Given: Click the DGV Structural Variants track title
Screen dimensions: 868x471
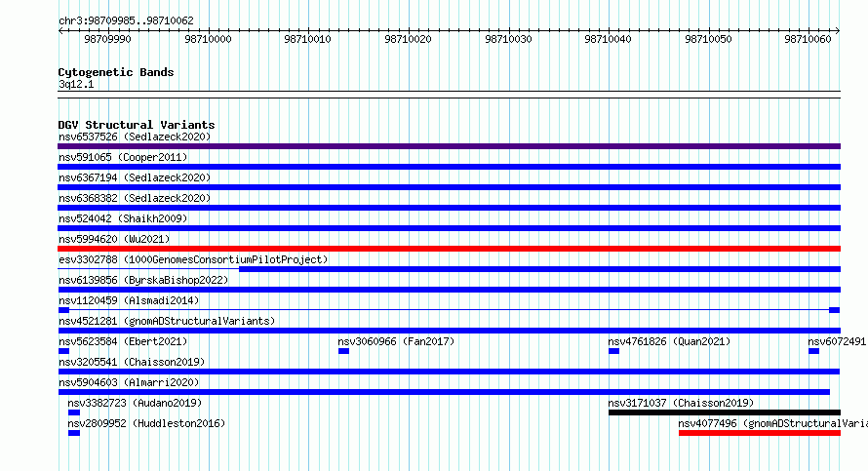Looking at the screenshot, I should [x=137, y=125].
